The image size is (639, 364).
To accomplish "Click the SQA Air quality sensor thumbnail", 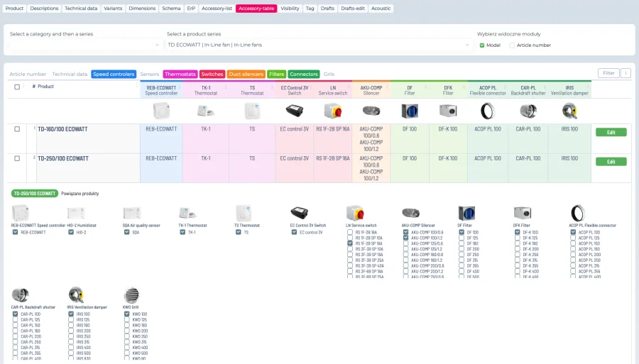I will point(131,213).
